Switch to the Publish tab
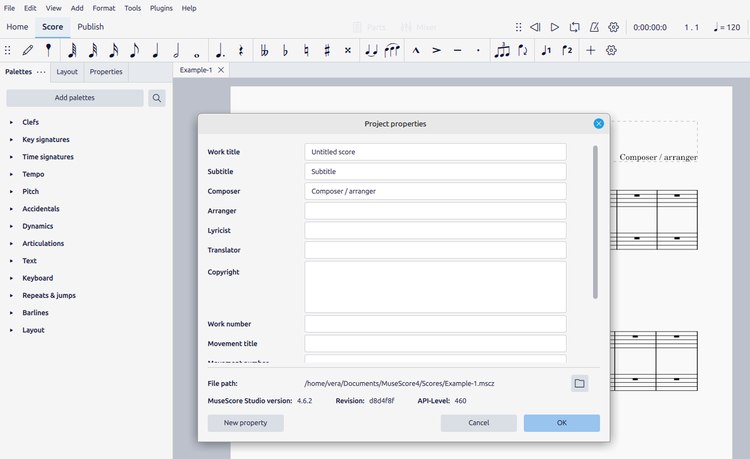This screenshot has width=750, height=459. [90, 27]
